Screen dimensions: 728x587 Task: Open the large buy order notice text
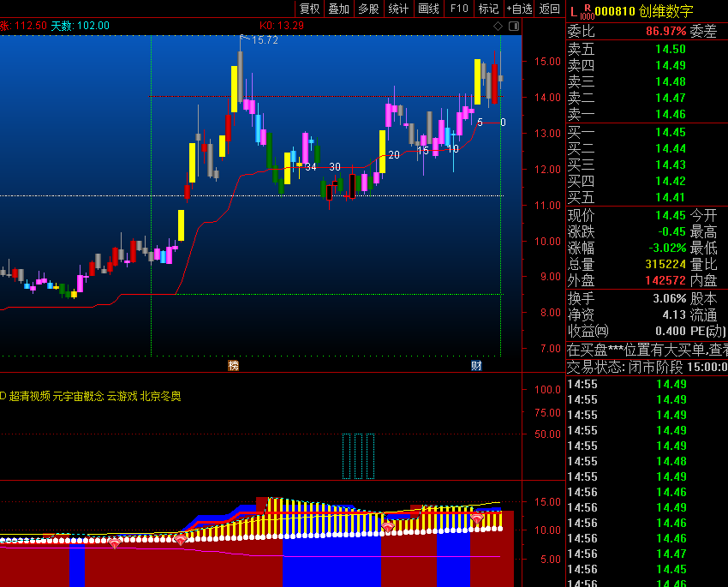point(647,350)
